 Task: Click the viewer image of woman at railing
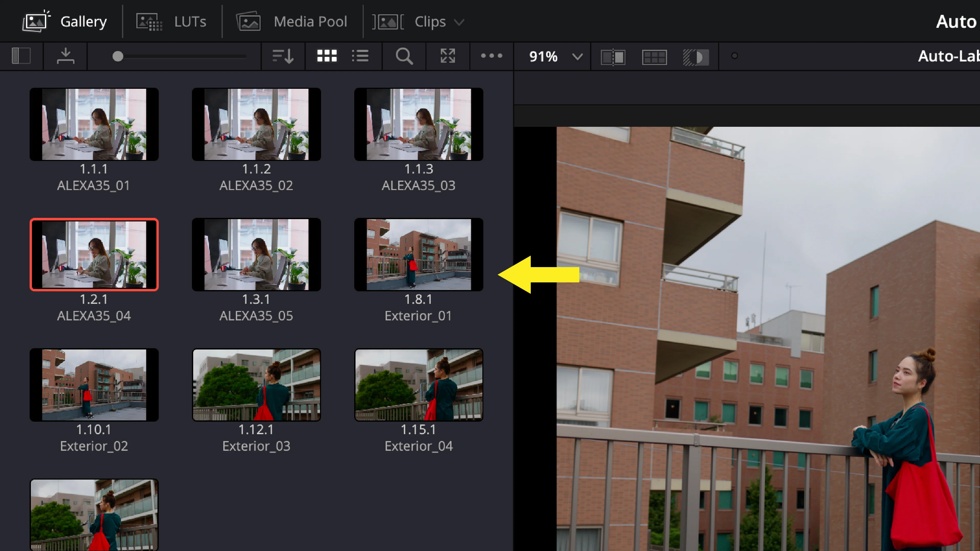click(x=768, y=339)
